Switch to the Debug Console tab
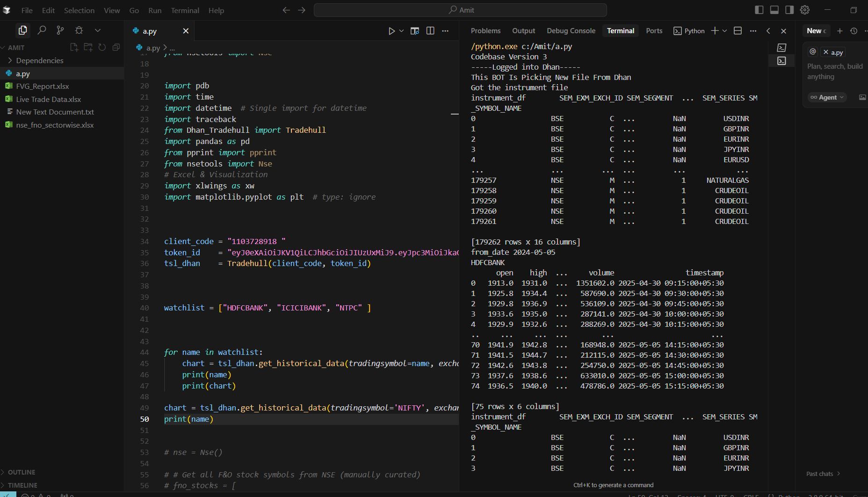The width and height of the screenshot is (868, 497). coord(571,31)
